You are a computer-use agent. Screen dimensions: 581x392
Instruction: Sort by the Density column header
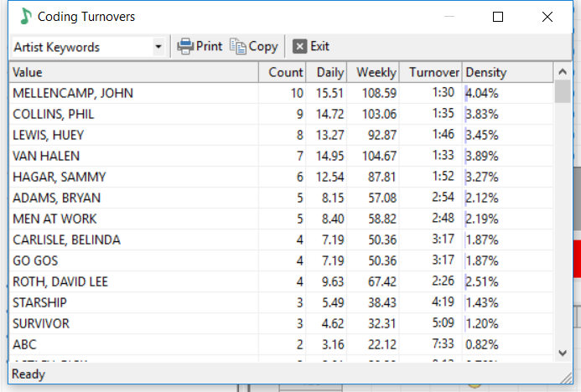507,72
